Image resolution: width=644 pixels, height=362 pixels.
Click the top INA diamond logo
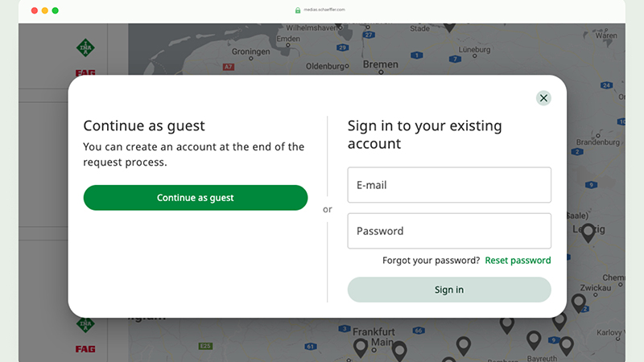tap(85, 48)
